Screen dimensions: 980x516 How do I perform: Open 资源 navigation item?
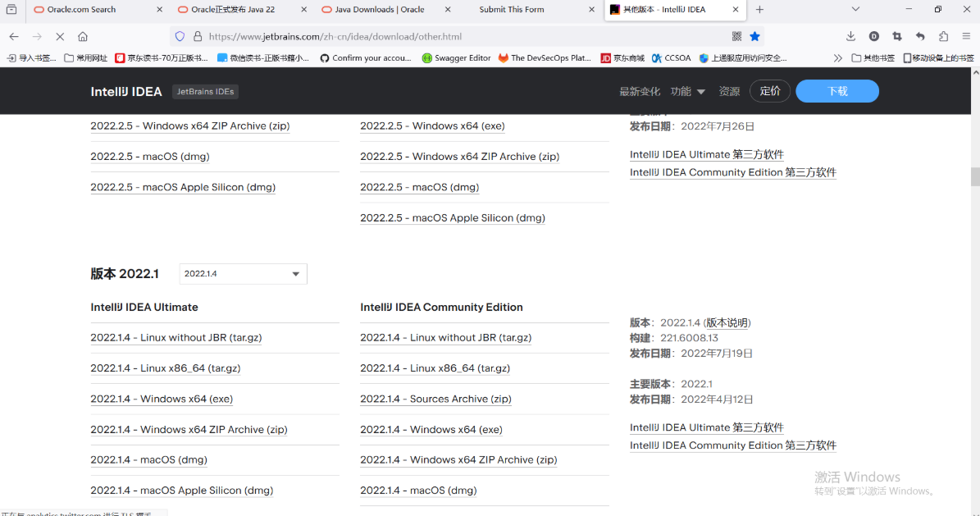pyautogui.click(x=729, y=91)
